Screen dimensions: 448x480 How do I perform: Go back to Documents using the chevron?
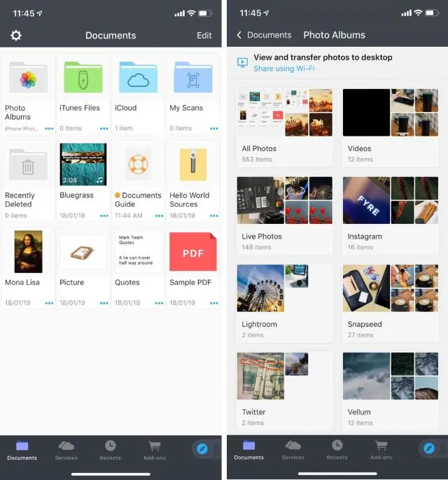click(x=239, y=35)
